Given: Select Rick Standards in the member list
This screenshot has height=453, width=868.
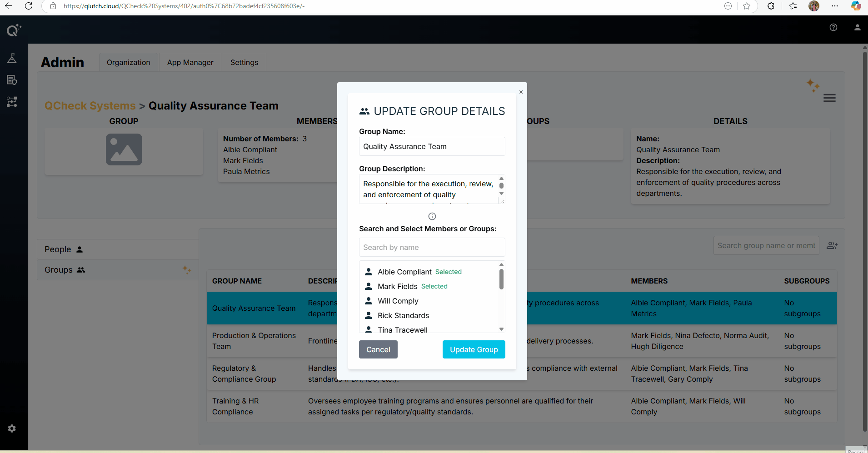Looking at the screenshot, I should [x=403, y=315].
